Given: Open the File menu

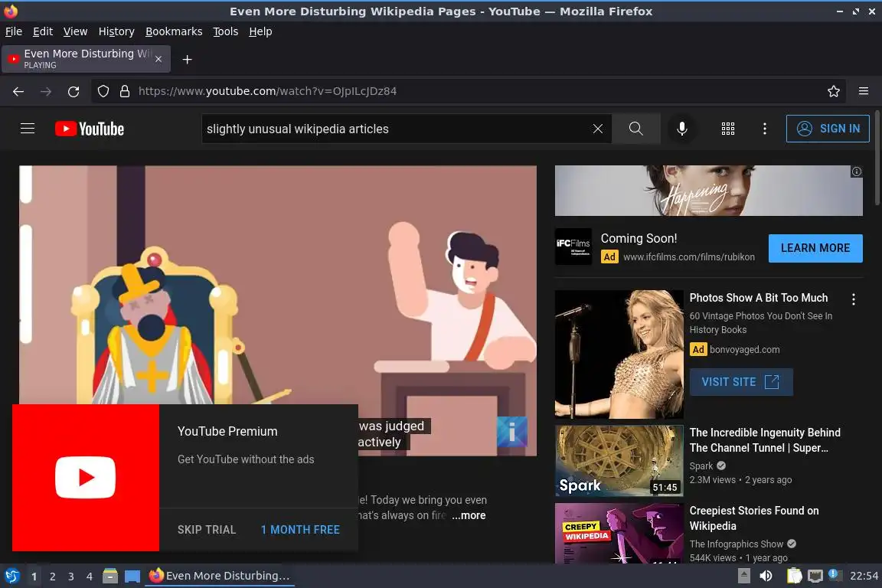Looking at the screenshot, I should coord(14,31).
